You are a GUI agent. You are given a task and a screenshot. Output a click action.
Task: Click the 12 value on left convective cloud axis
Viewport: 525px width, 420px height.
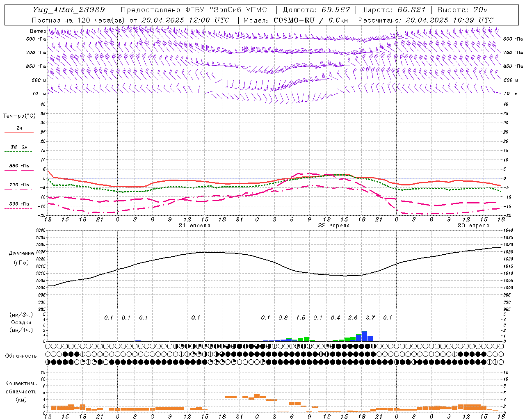click(x=43, y=372)
